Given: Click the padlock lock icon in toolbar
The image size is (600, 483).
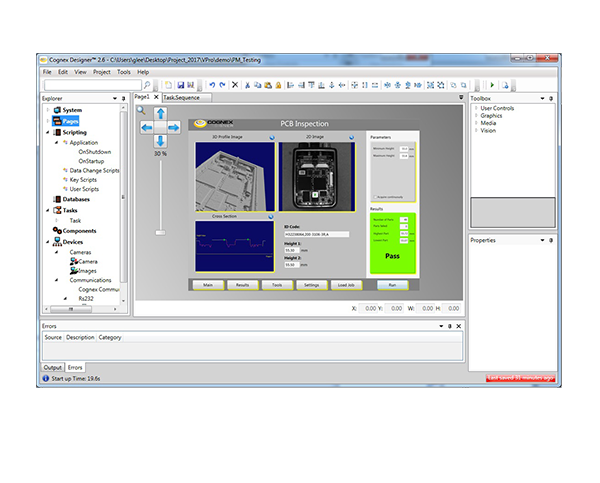Looking at the screenshot, I should click(278, 85).
